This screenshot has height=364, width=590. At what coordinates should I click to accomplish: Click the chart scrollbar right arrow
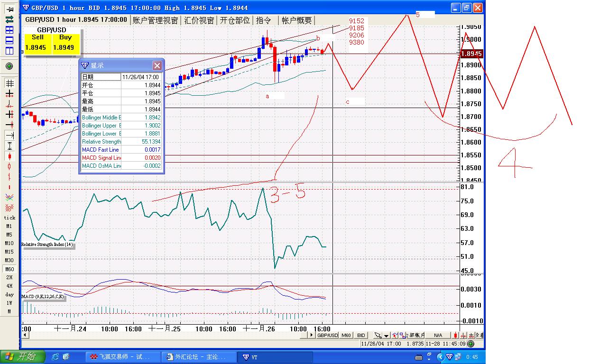(312, 335)
